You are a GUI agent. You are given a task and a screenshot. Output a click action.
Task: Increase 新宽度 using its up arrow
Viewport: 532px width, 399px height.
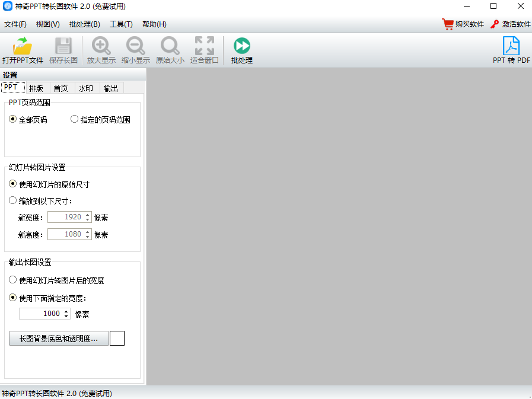87,215
